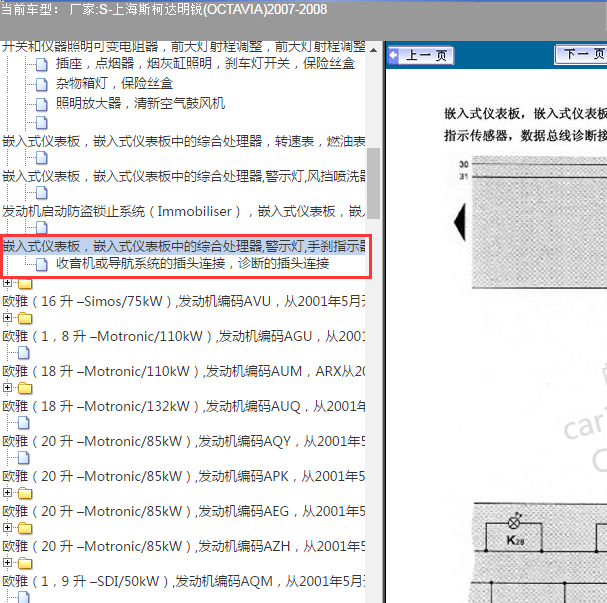Image resolution: width=607 pixels, height=603 pixels.
Task: Expand plus node between AZH and AQM rows
Action: 7,562
